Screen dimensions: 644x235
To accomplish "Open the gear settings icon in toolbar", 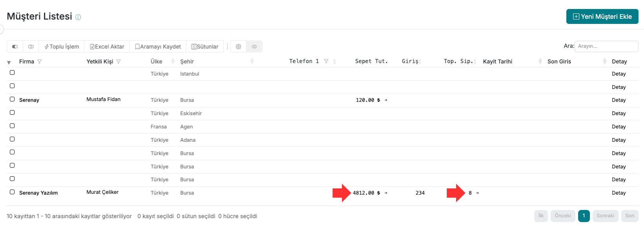I will tap(238, 47).
